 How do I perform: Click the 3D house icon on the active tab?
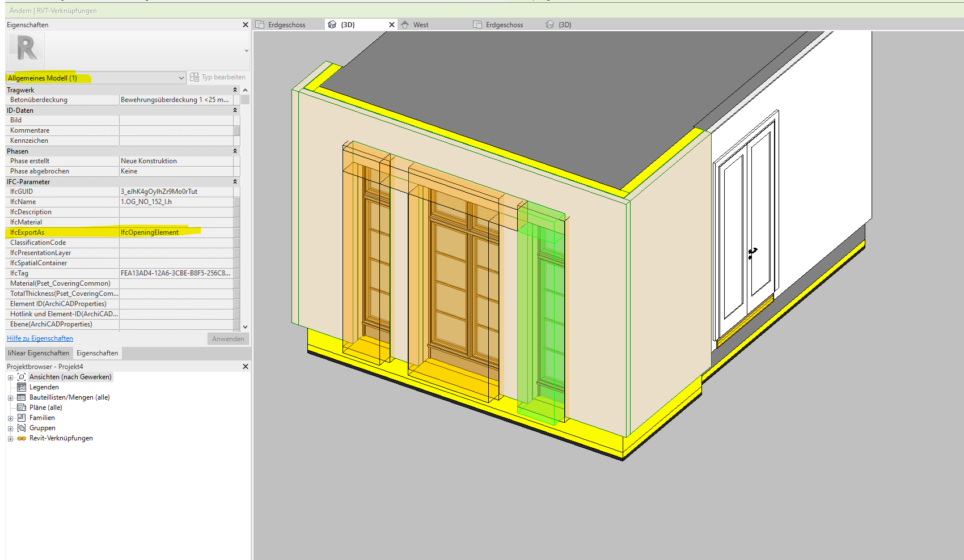332,24
